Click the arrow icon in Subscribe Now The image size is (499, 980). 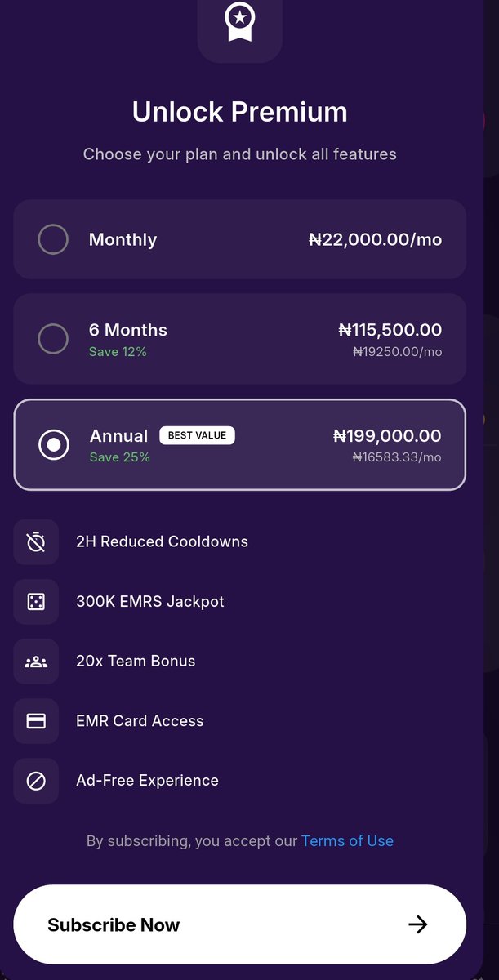pos(418,924)
